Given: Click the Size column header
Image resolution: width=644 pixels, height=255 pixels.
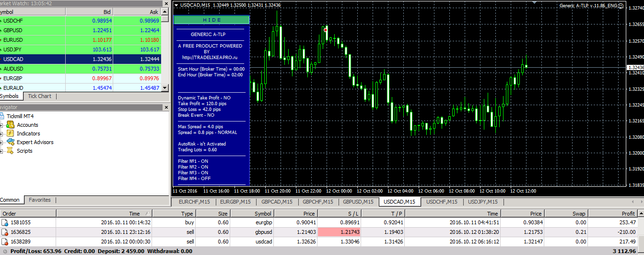Looking at the screenshot, I should (213, 214).
